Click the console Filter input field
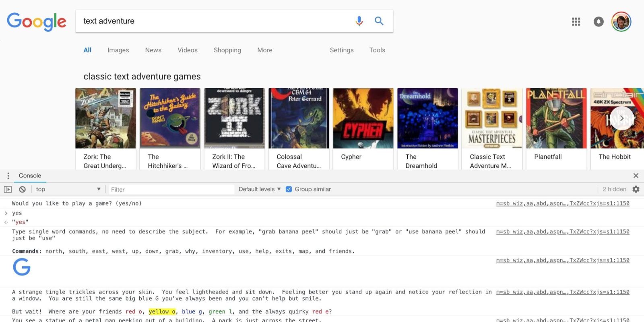 point(171,190)
